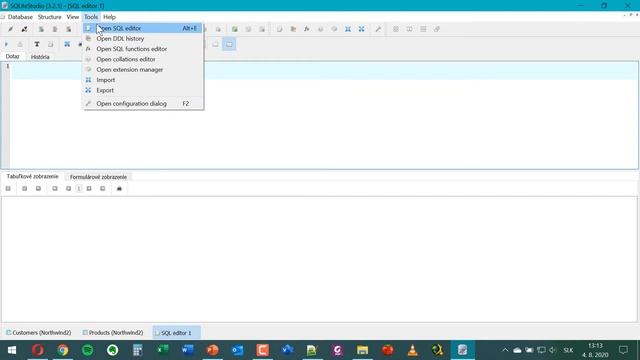Screen dimensions: 640x360
Task: Go to next page of results
Action: [89, 189]
